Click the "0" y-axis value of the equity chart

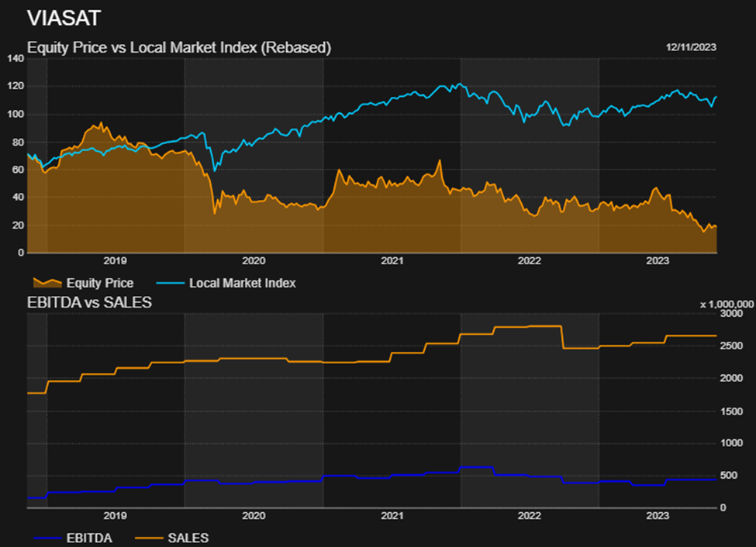[x=21, y=253]
